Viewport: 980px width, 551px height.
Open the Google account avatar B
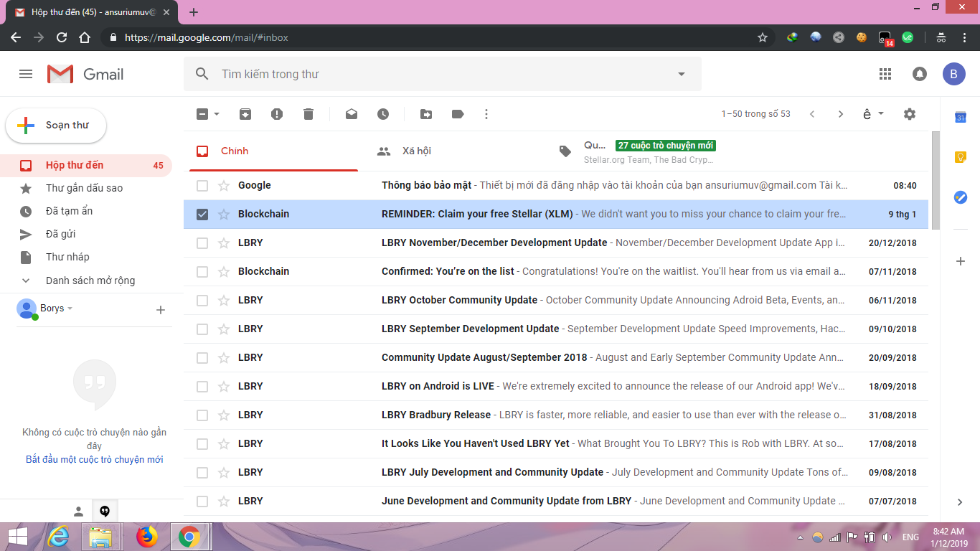954,74
